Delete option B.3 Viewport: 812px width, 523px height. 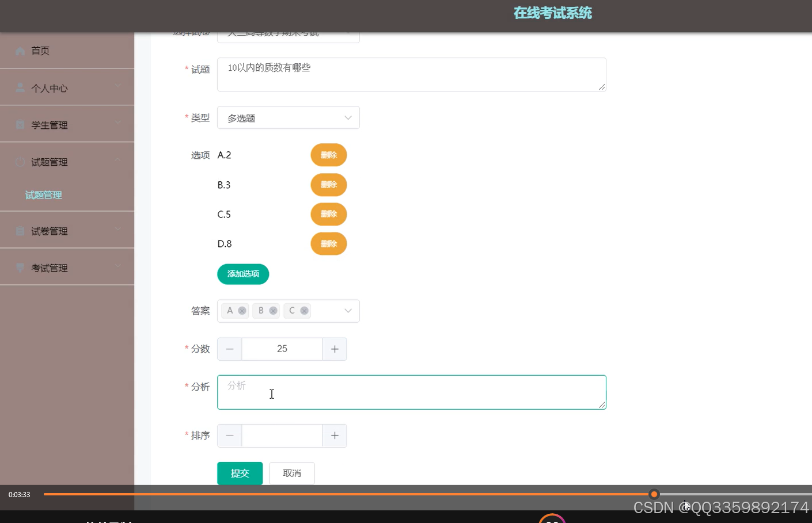coord(329,185)
